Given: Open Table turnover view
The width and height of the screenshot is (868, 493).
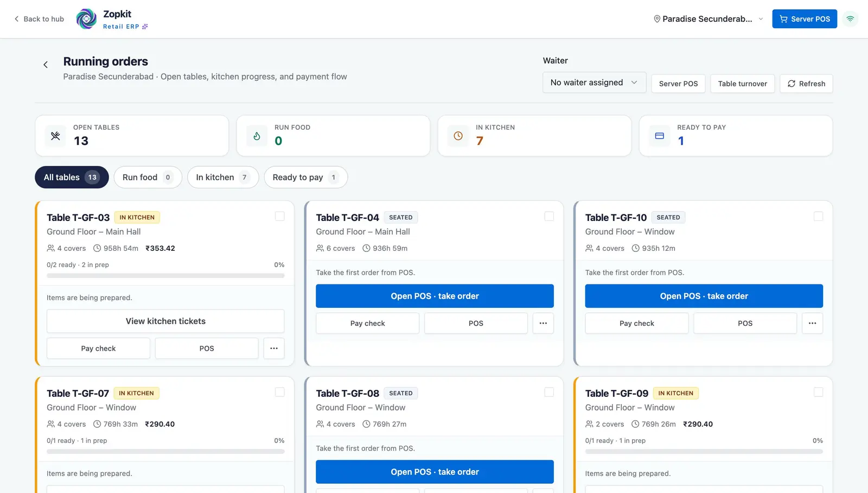Looking at the screenshot, I should click(x=742, y=84).
